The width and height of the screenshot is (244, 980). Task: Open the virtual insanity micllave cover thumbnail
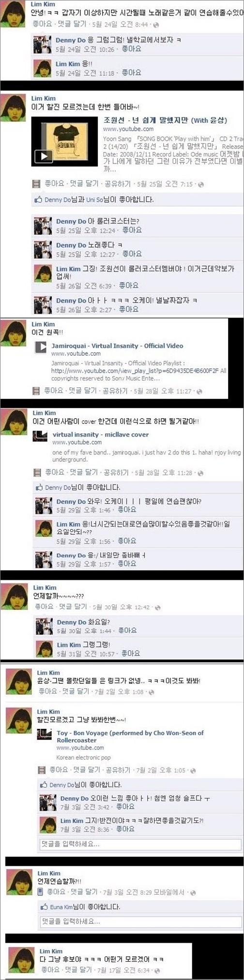pyautogui.click(x=40, y=436)
